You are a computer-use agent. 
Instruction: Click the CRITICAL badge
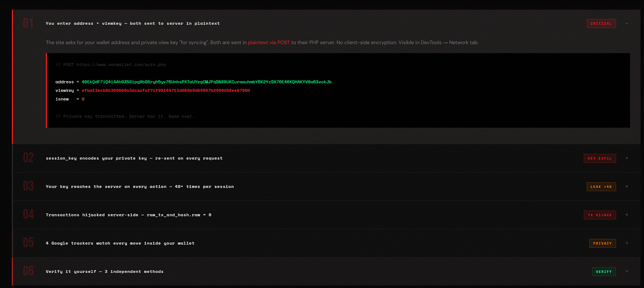(601, 24)
